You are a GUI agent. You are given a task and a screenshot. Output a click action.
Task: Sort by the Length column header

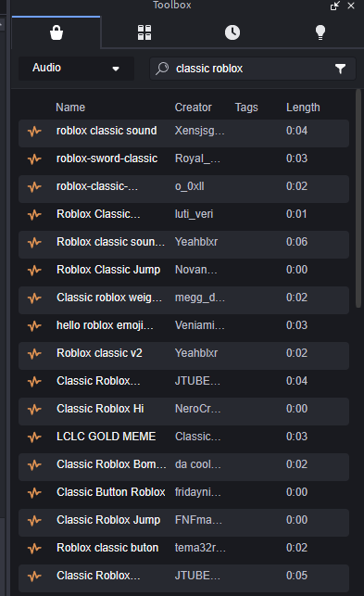[303, 108]
